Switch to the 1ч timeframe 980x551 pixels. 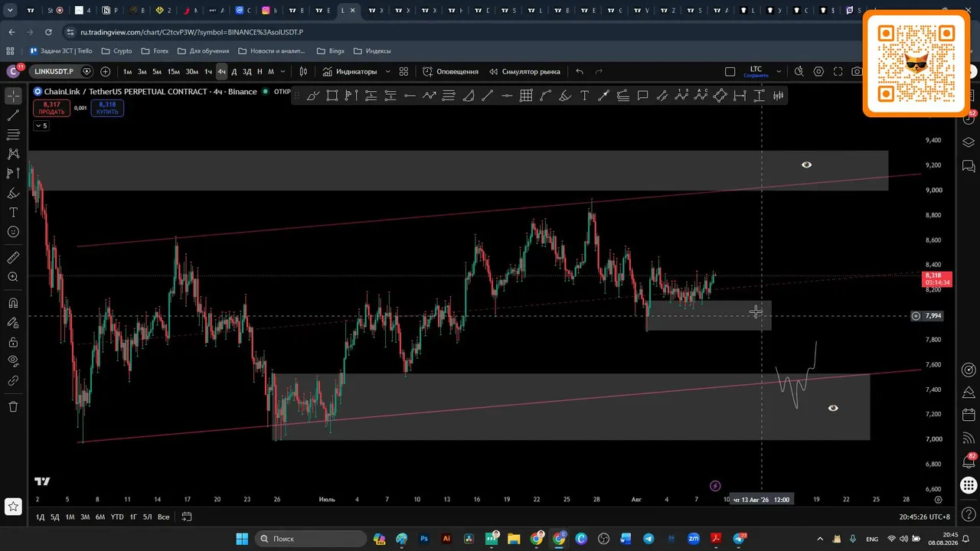click(207, 71)
